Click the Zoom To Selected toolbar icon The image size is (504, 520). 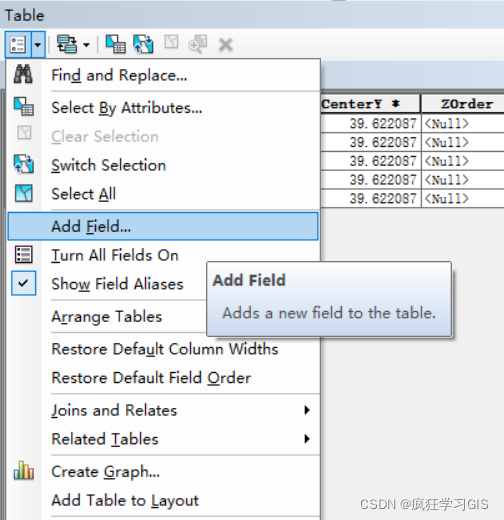point(198,44)
